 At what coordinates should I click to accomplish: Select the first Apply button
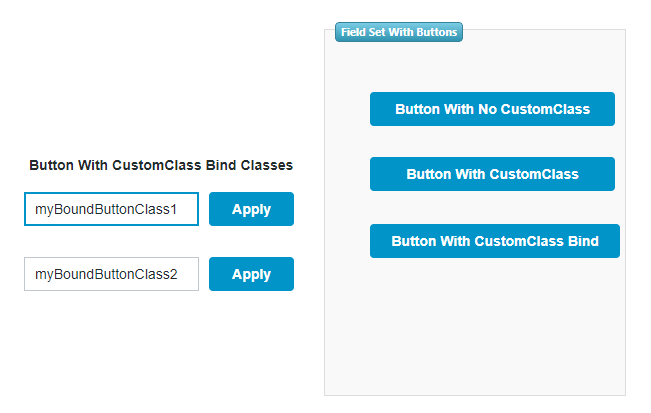[x=251, y=209]
